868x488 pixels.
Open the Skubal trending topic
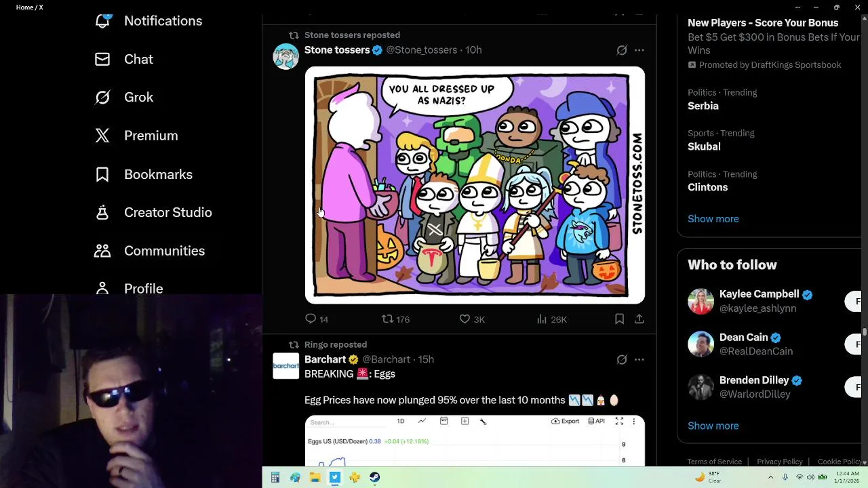pyautogui.click(x=704, y=147)
